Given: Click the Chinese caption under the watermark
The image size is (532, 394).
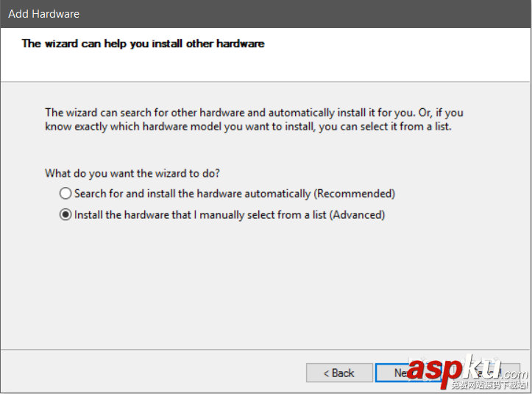Looking at the screenshot, I should pos(491,385).
